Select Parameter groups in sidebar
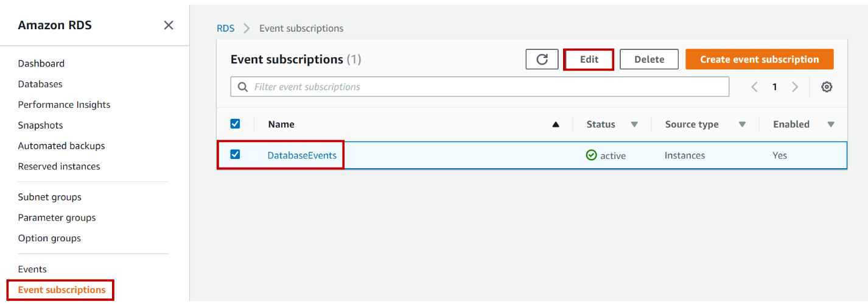The height and width of the screenshot is (304, 868). 57,217
